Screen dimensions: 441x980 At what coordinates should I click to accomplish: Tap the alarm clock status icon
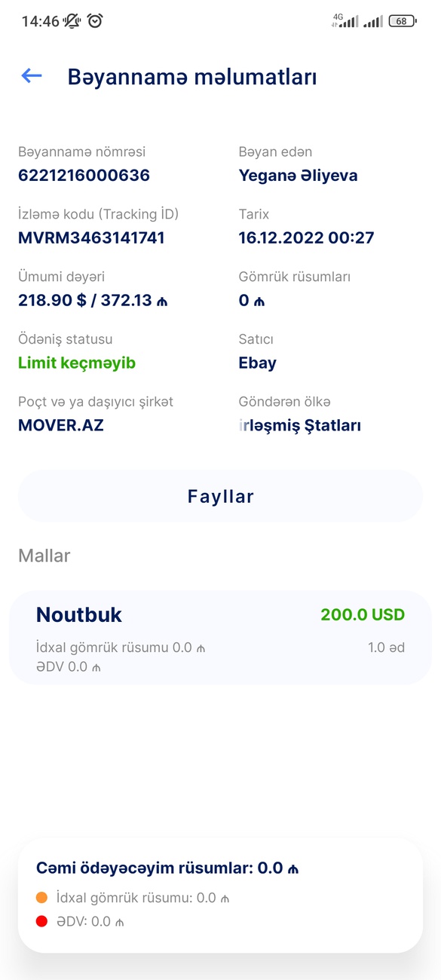(95, 21)
